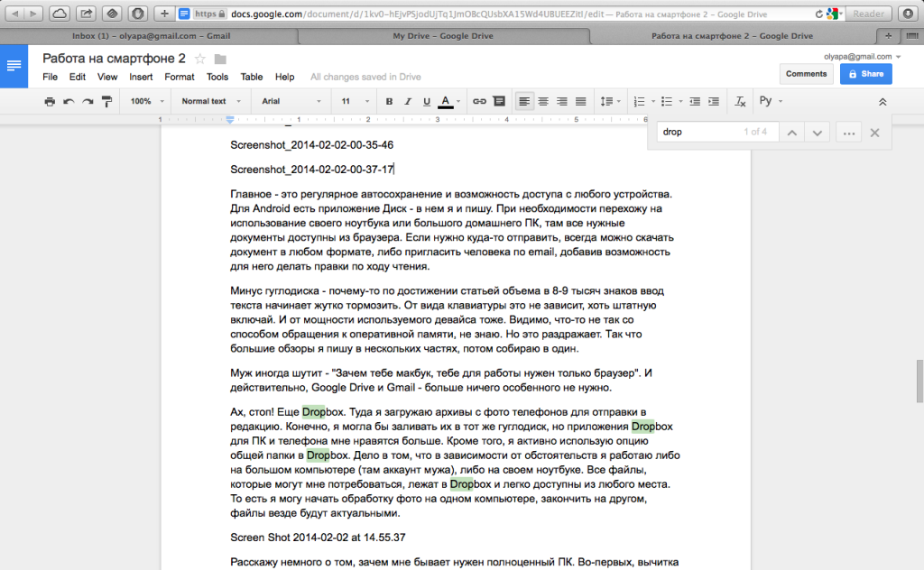Open find options with ellipsis button
Image resolution: width=924 pixels, height=570 pixels.
pos(848,133)
